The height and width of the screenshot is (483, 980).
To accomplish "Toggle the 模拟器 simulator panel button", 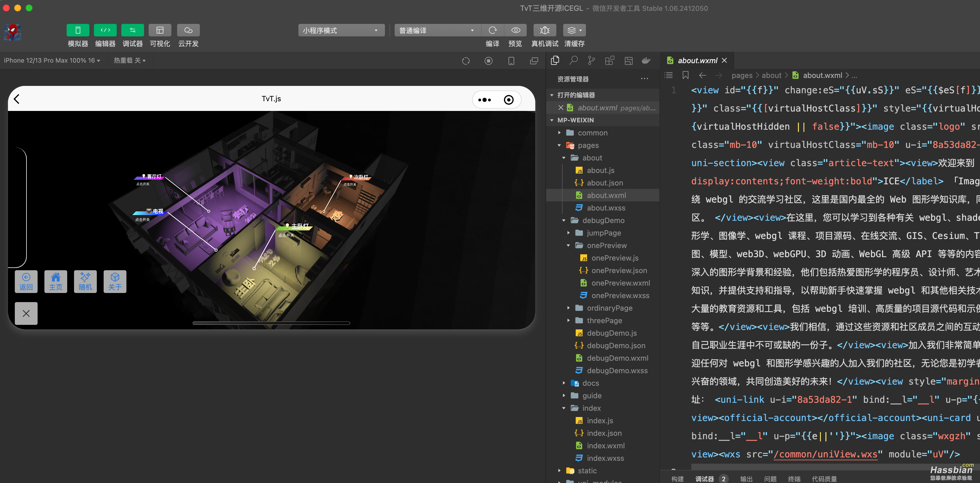I will [78, 30].
